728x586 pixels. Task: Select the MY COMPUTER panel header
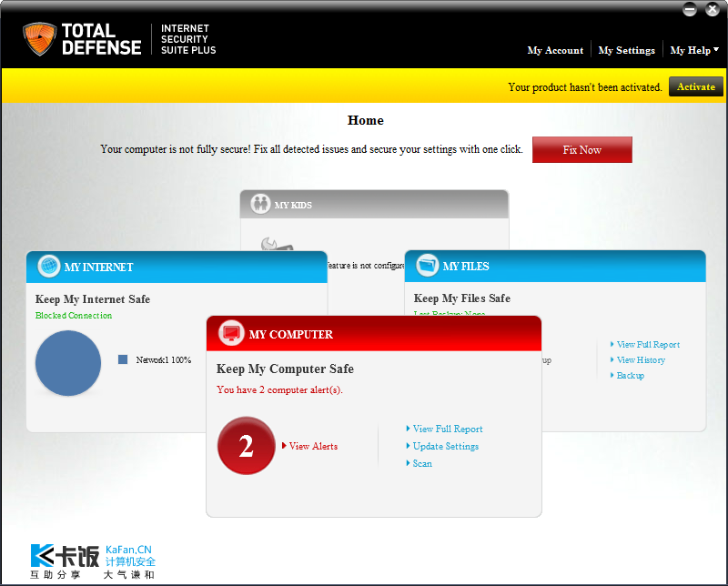[374, 333]
